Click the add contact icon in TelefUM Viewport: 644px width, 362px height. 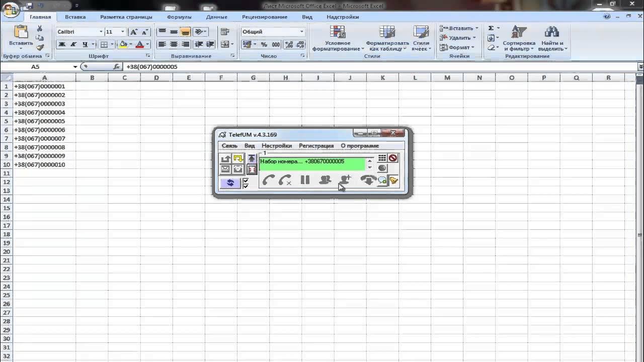tap(345, 180)
